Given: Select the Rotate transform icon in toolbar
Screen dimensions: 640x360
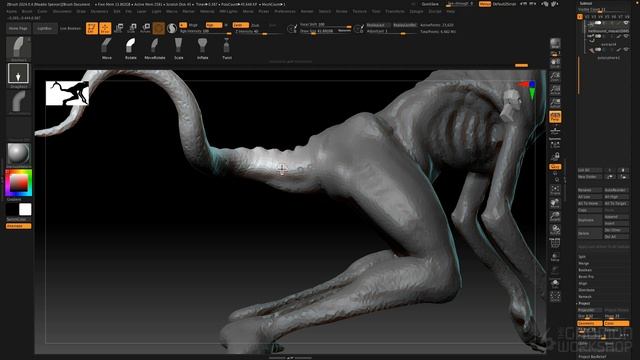Looking at the screenshot, I should 145,28.
